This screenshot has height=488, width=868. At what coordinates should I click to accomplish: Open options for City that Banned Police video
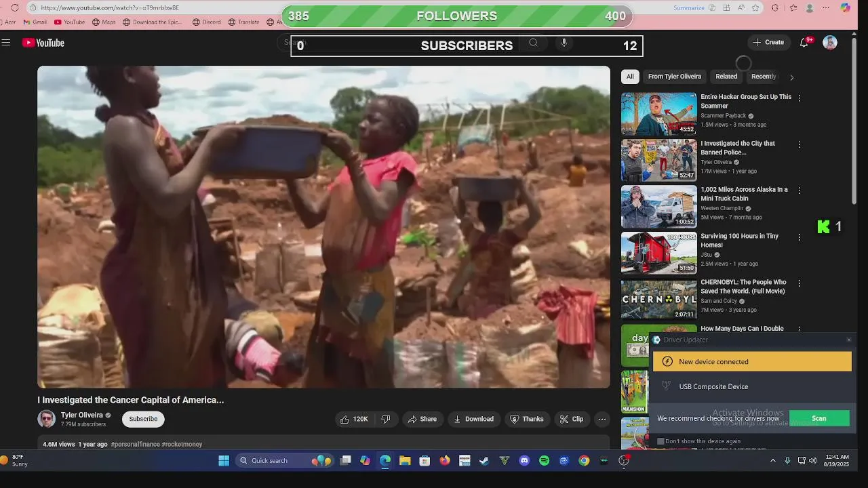click(799, 144)
